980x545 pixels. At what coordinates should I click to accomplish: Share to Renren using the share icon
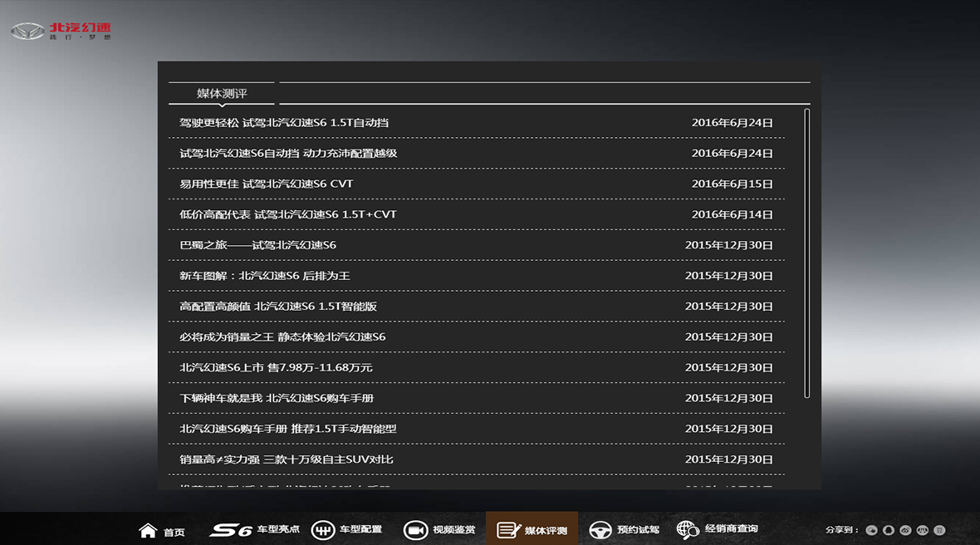pyautogui.click(x=922, y=530)
